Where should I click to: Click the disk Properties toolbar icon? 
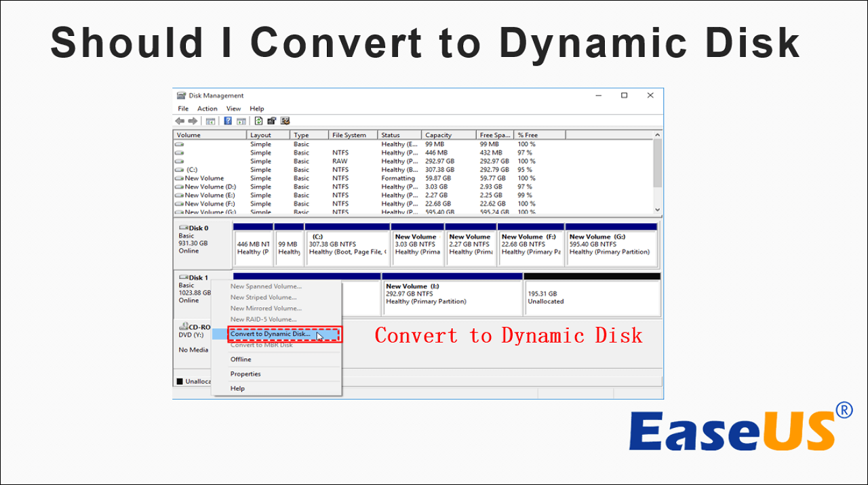tap(272, 121)
